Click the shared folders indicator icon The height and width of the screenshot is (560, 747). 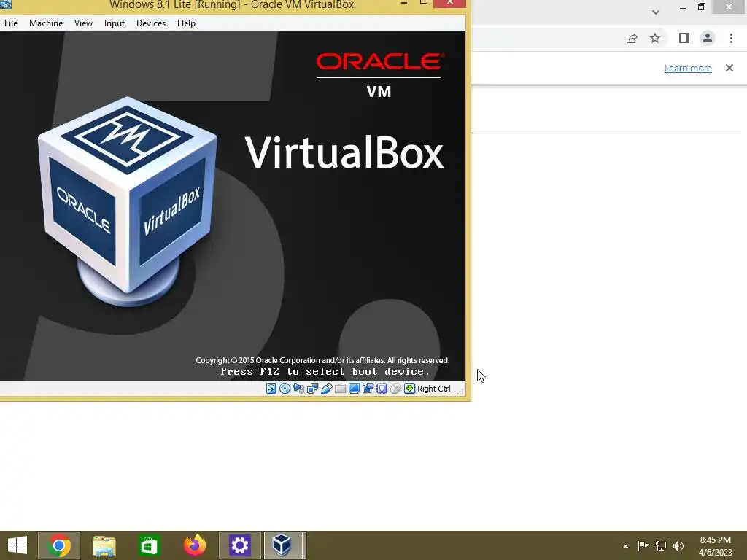tap(340, 389)
